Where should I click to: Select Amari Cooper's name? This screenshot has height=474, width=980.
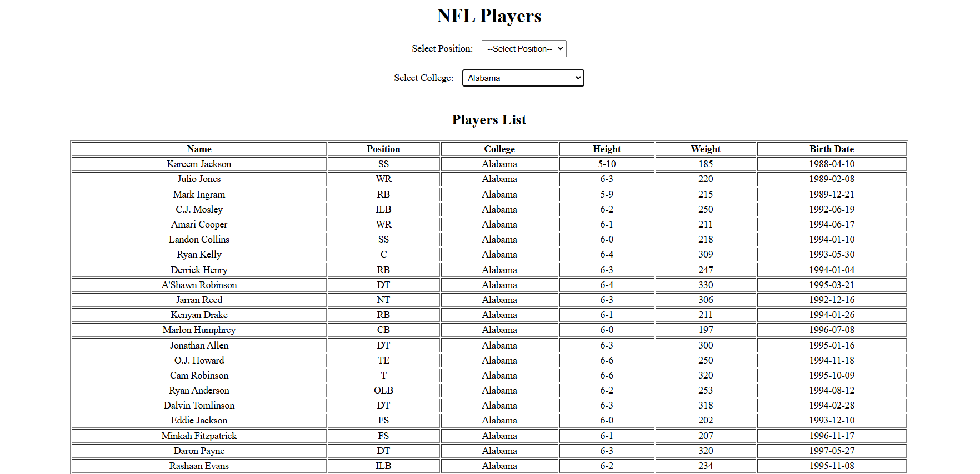click(x=199, y=224)
